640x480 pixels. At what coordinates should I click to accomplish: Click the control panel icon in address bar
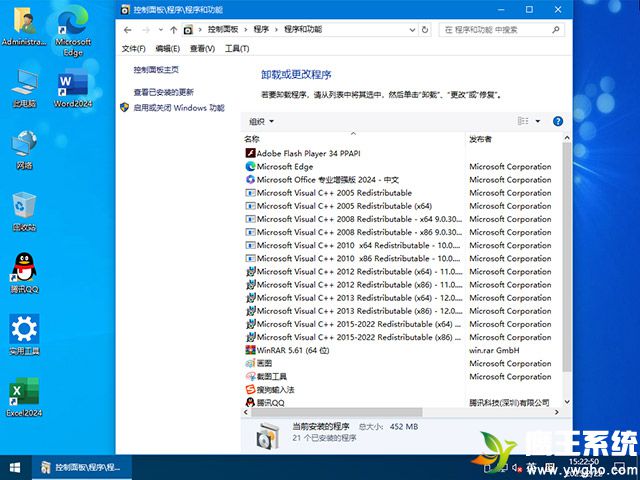pyautogui.click(x=188, y=30)
